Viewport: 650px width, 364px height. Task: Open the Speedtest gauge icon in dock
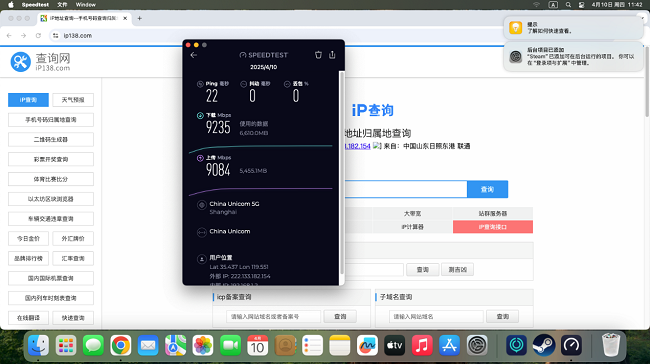click(571, 345)
